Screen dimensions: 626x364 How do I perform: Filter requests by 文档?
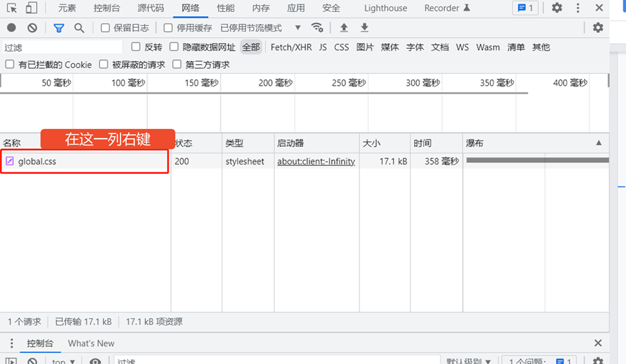pos(440,47)
